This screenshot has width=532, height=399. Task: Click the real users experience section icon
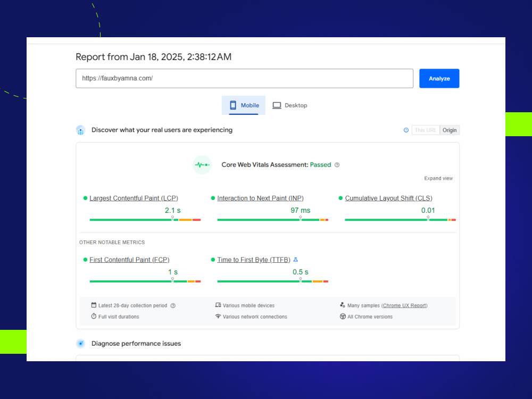pyautogui.click(x=80, y=130)
